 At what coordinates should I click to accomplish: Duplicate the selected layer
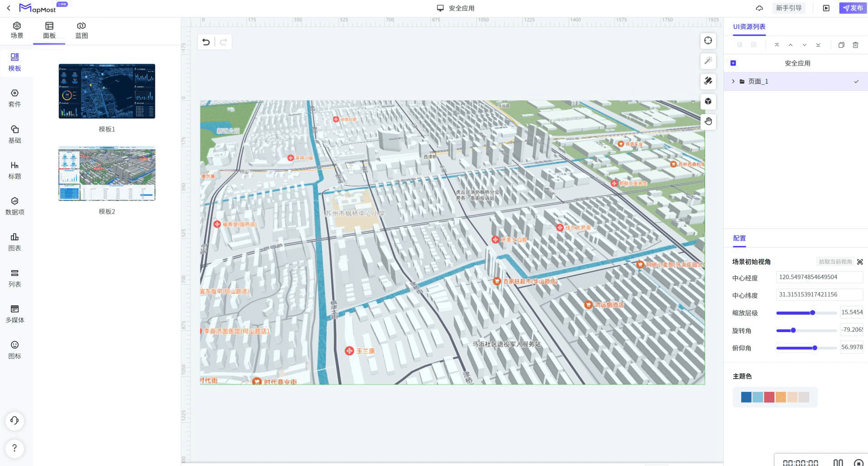841,45
